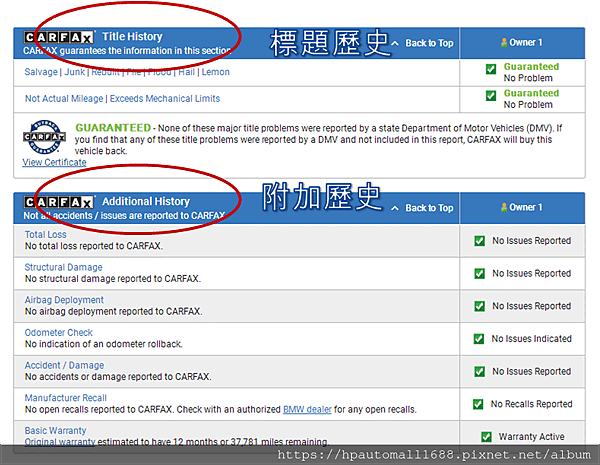The image size is (600, 465).
Task: Click 'Guaranteed No Problem' in Salvage row
Action: pos(531,72)
